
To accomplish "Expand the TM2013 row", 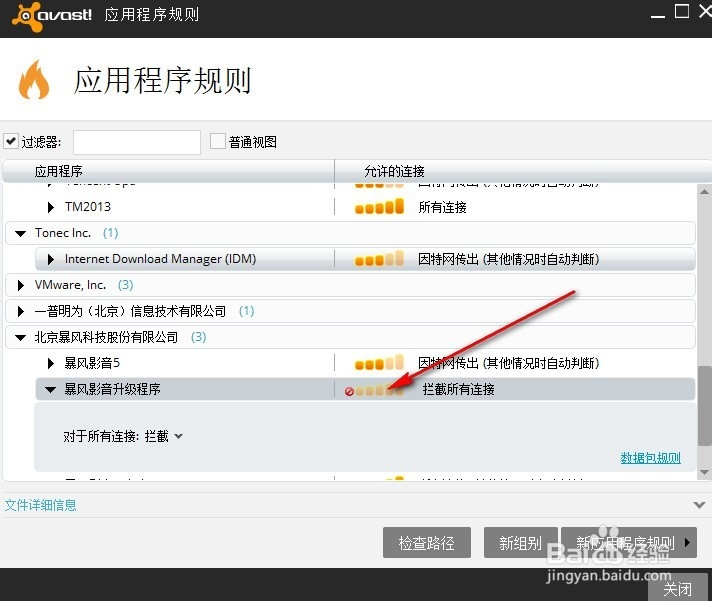I will click(x=50, y=207).
